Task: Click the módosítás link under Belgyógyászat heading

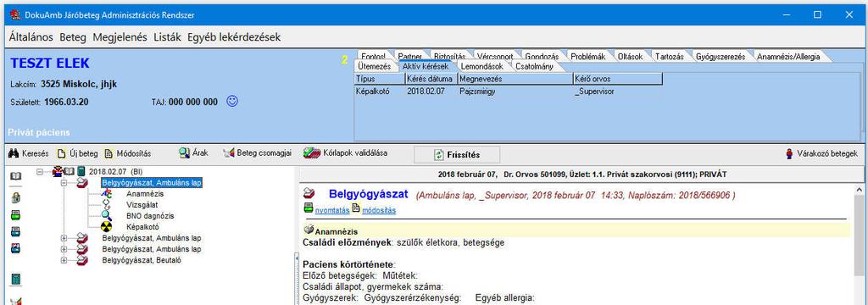Action: pos(379,210)
